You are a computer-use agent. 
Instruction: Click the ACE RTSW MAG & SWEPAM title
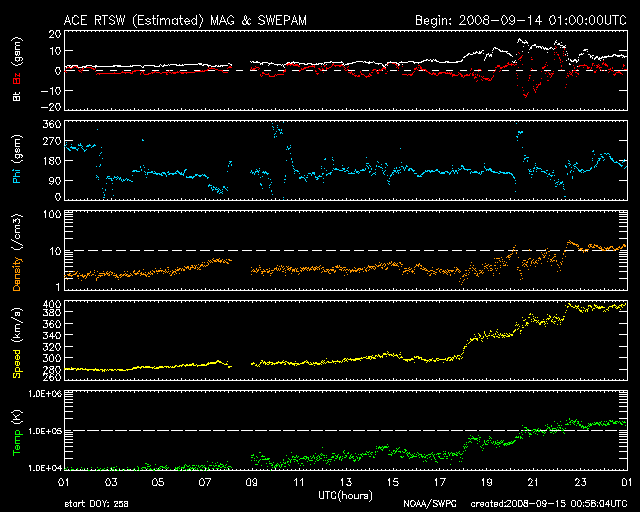(x=185, y=20)
